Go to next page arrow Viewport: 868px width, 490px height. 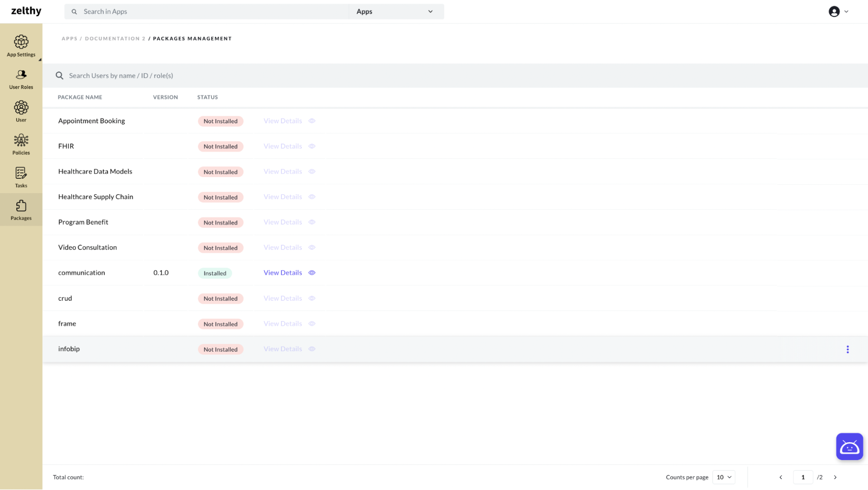coord(835,477)
